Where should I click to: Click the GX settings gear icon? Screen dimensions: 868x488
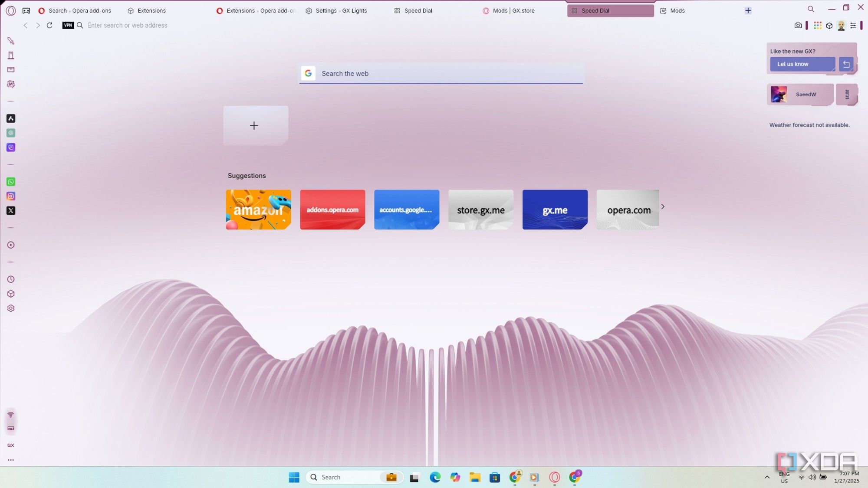11,309
